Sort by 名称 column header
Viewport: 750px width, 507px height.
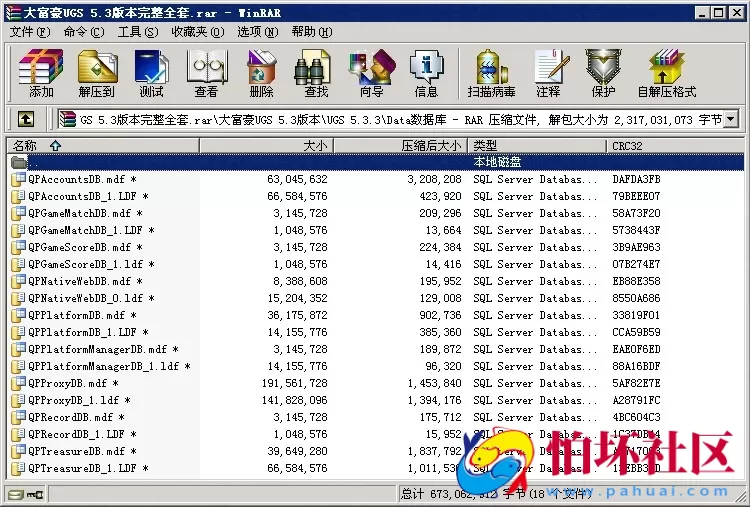click(103, 145)
